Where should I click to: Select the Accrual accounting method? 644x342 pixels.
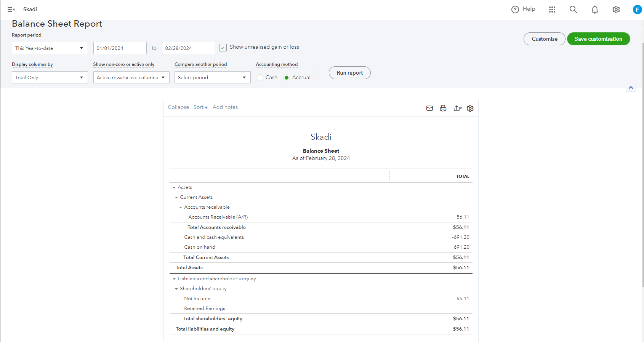pyautogui.click(x=287, y=78)
